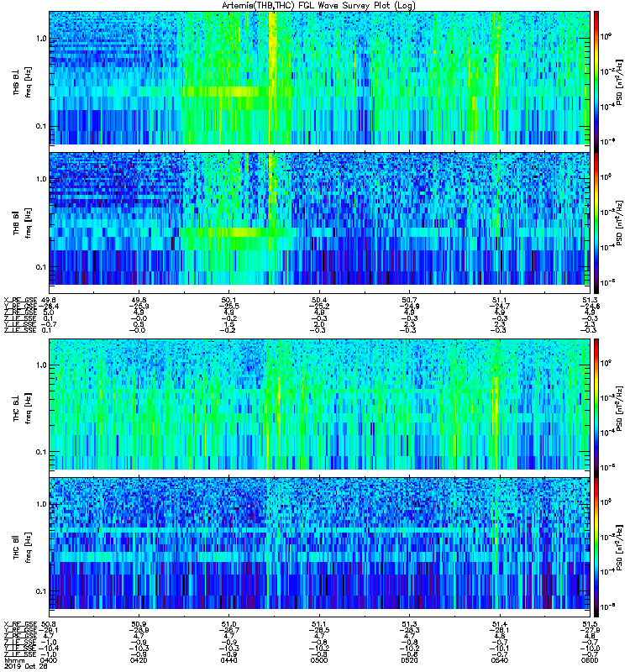Click the bottom panel PSD color bar
This screenshot has height=672, width=630.
pos(596,547)
